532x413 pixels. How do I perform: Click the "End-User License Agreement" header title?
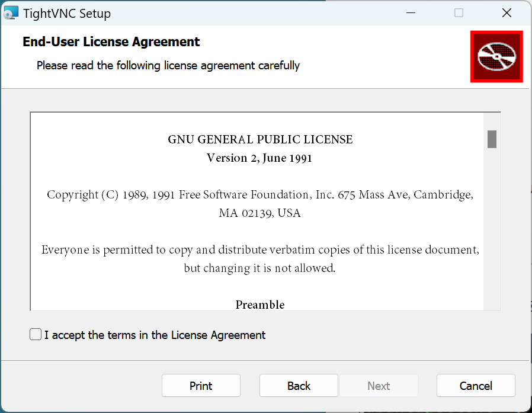(111, 42)
